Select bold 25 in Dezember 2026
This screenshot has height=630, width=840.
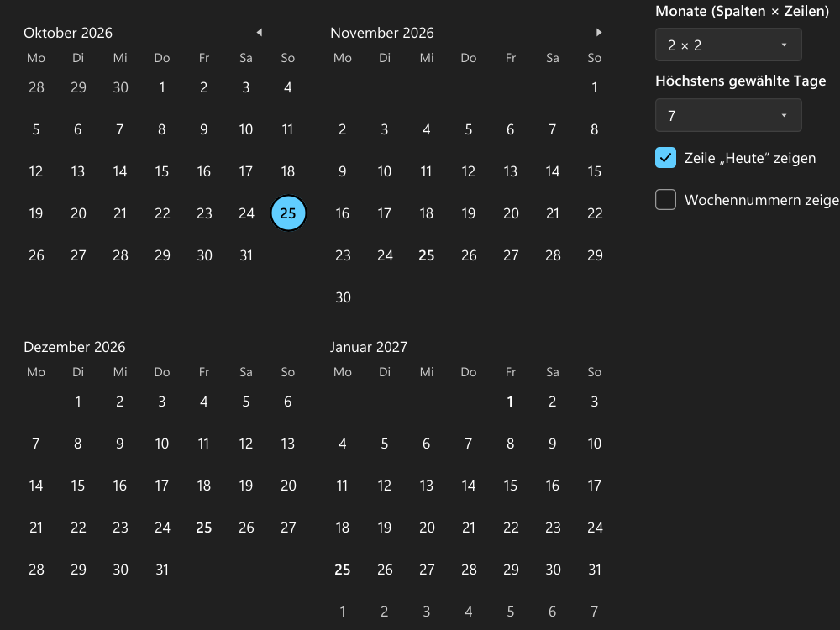click(x=204, y=528)
